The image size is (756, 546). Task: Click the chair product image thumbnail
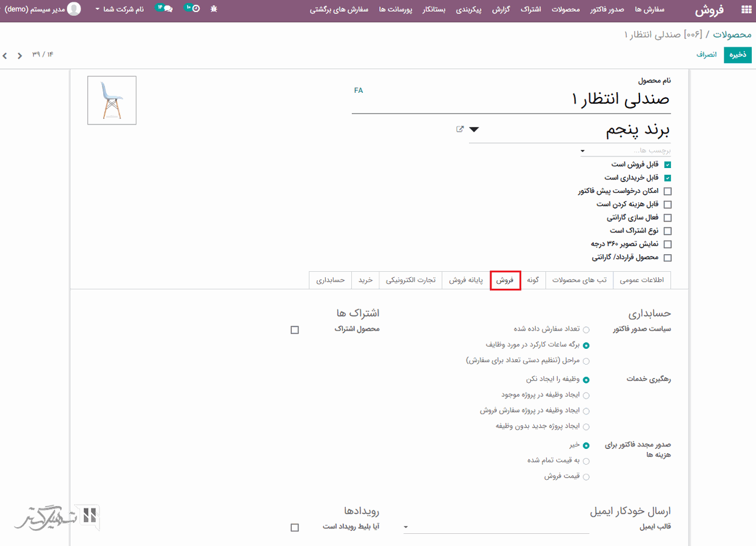click(112, 100)
